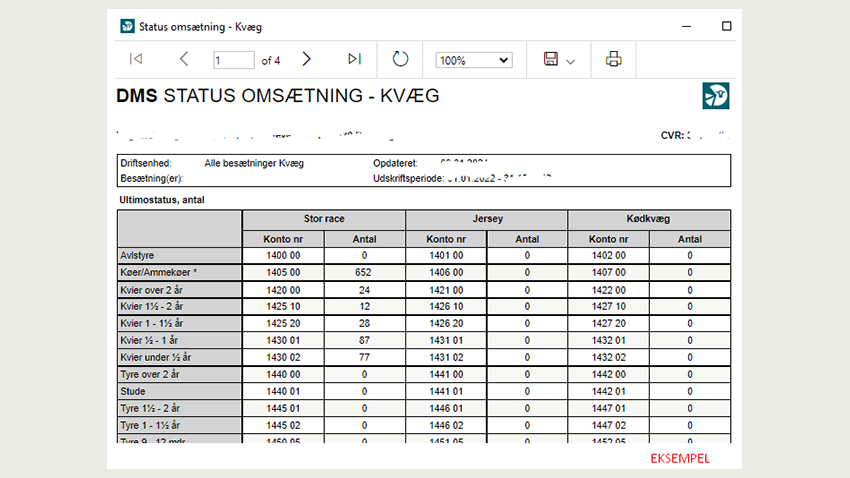This screenshot has width=850, height=478.
Task: Print the report using the printer icon
Action: click(613, 60)
